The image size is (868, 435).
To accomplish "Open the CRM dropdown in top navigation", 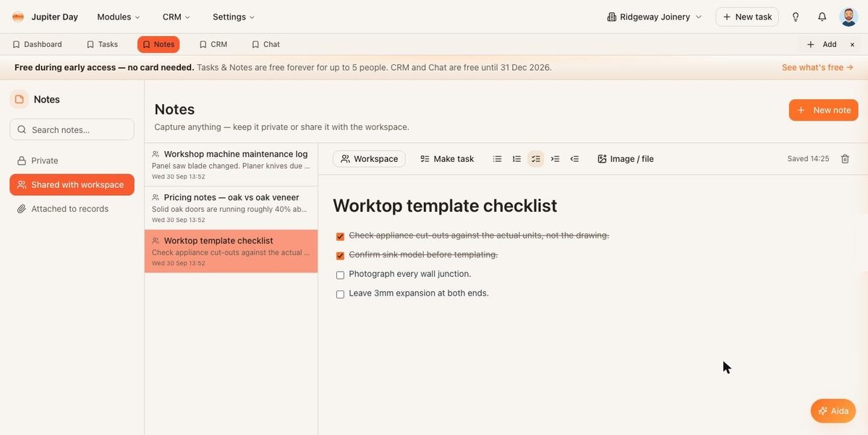I will click(176, 17).
